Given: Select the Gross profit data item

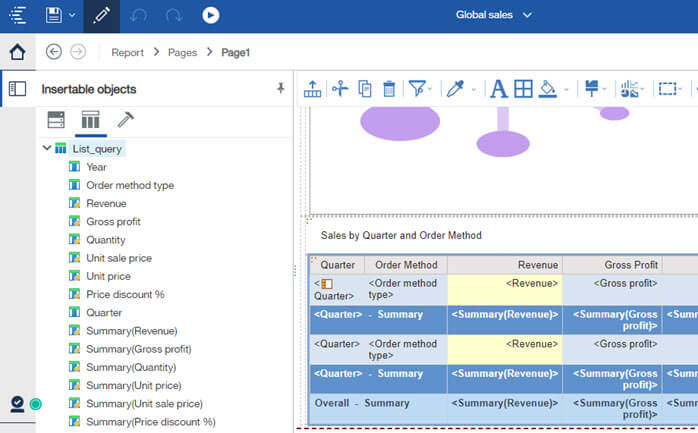Looking at the screenshot, I should click(114, 222).
